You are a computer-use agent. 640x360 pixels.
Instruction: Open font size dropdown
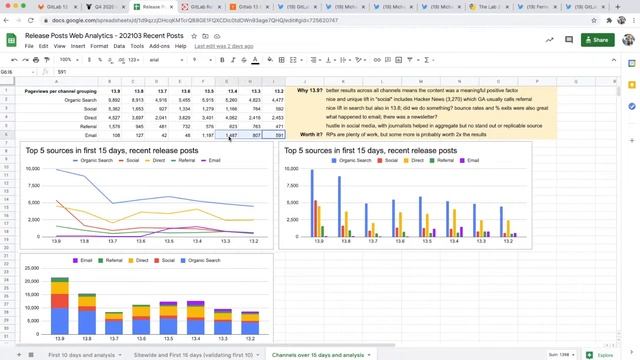202,60
